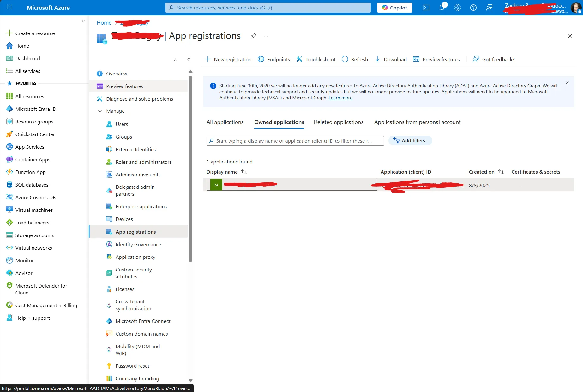Collapse the Manage section
The image size is (583, 392).
(100, 111)
